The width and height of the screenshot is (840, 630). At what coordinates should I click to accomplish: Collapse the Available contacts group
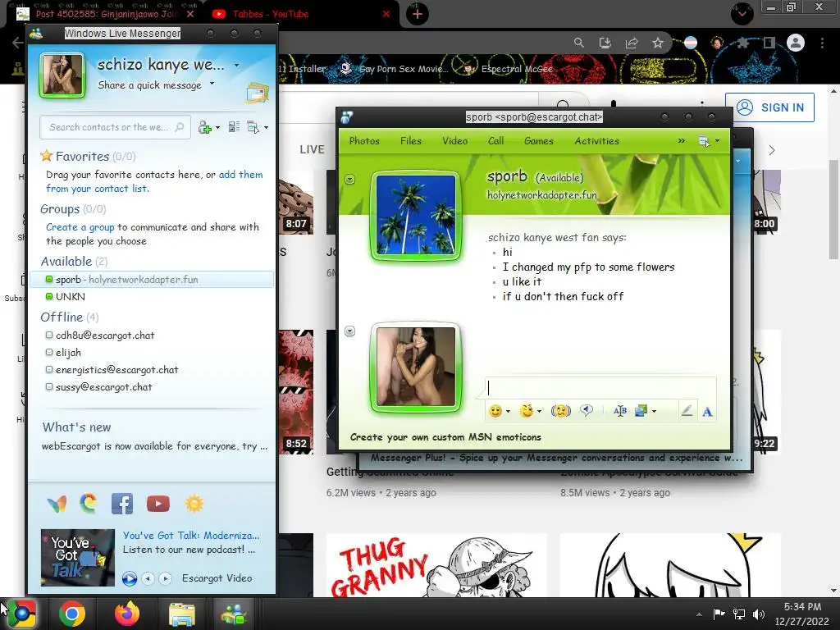pyautogui.click(x=66, y=262)
